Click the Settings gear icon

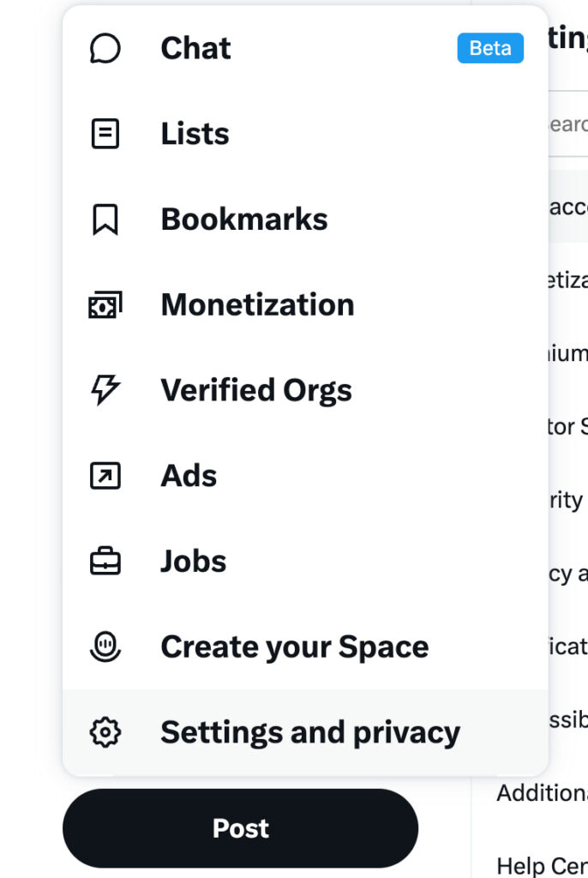point(105,732)
